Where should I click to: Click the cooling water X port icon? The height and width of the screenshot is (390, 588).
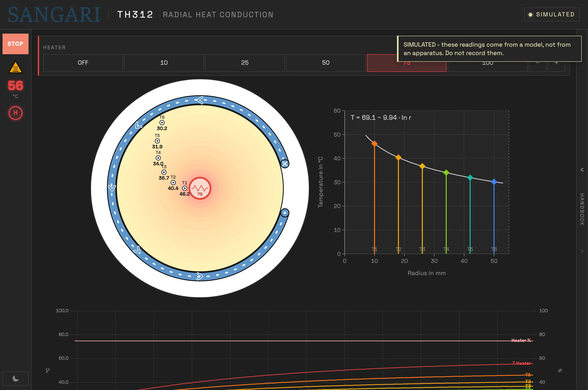(285, 164)
